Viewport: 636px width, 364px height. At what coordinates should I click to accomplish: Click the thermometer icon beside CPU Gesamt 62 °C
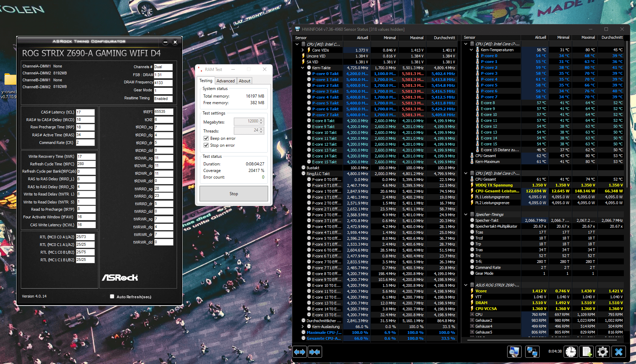coord(472,156)
